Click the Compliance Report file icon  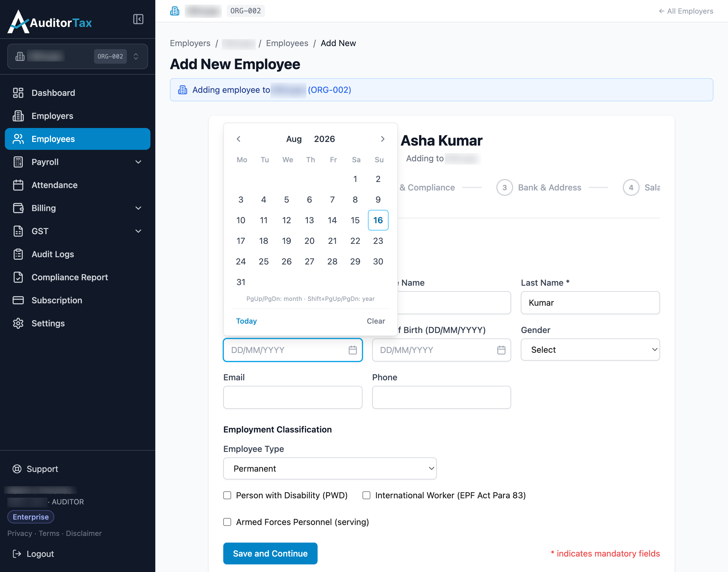[18, 277]
